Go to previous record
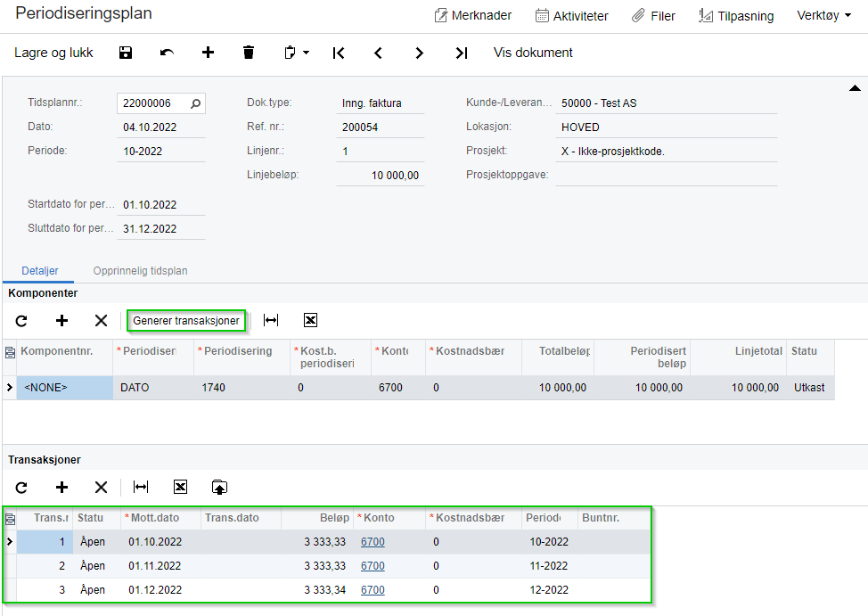 (379, 53)
